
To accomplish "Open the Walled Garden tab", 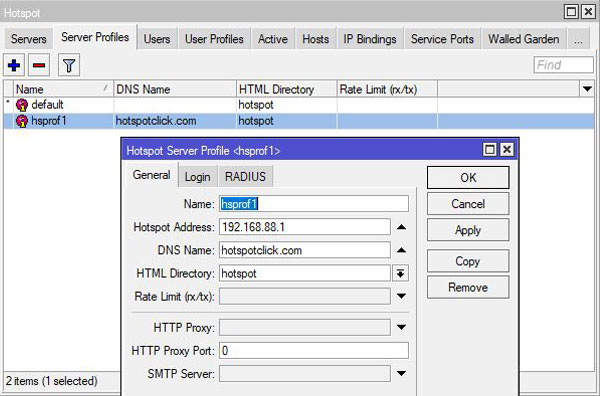I will click(523, 39).
